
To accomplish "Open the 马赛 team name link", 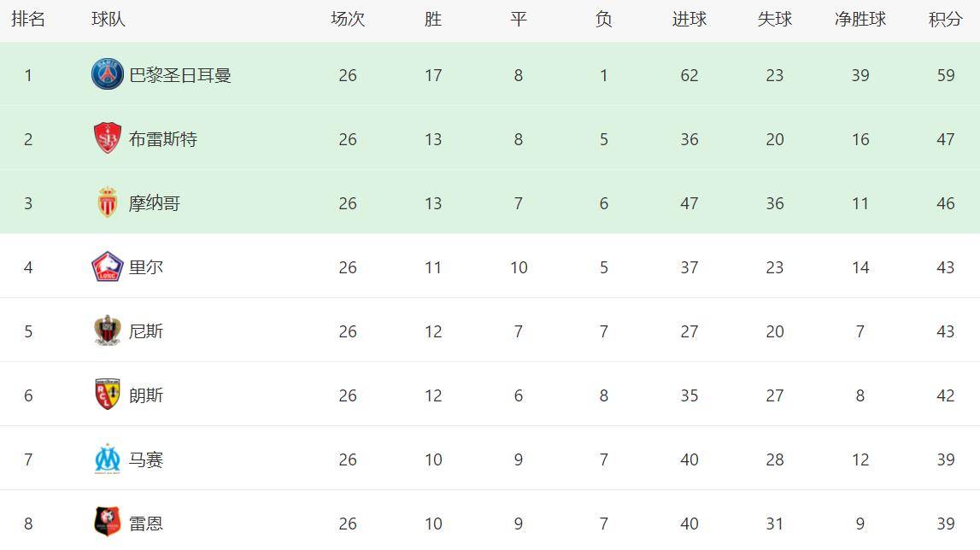I will (x=146, y=459).
